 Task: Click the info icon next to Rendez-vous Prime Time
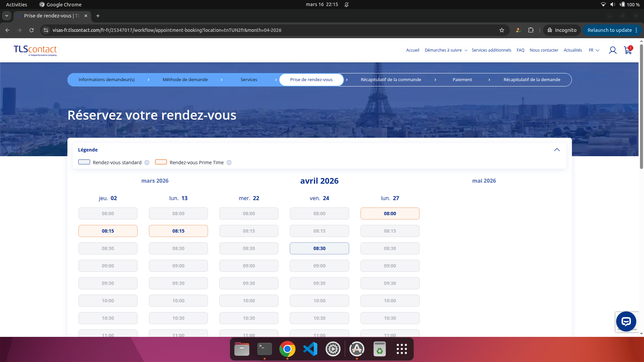click(x=229, y=163)
